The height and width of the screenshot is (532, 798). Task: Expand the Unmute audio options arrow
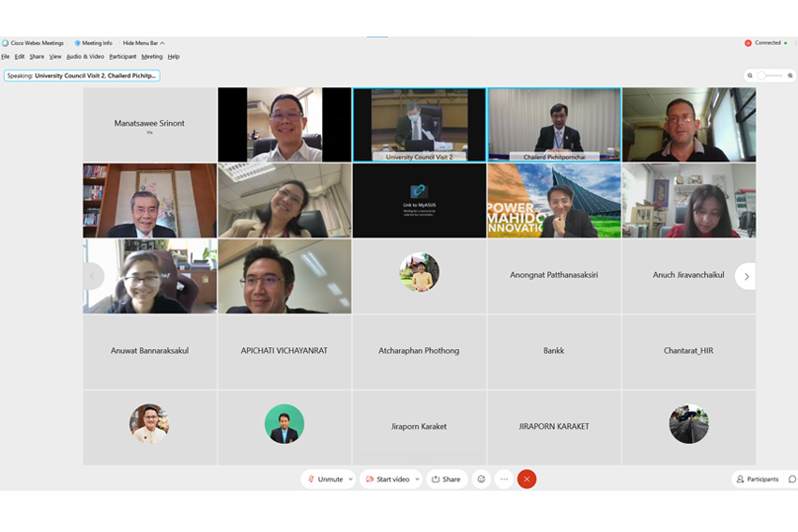click(351, 479)
